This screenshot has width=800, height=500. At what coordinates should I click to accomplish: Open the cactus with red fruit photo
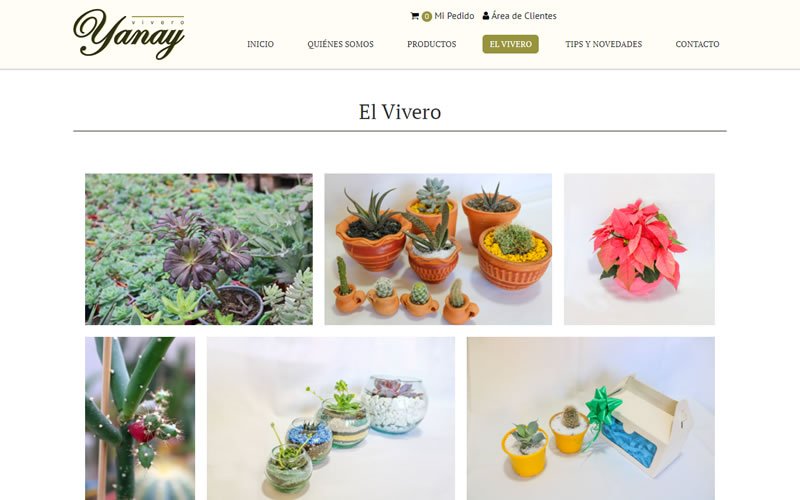pyautogui.click(x=140, y=418)
